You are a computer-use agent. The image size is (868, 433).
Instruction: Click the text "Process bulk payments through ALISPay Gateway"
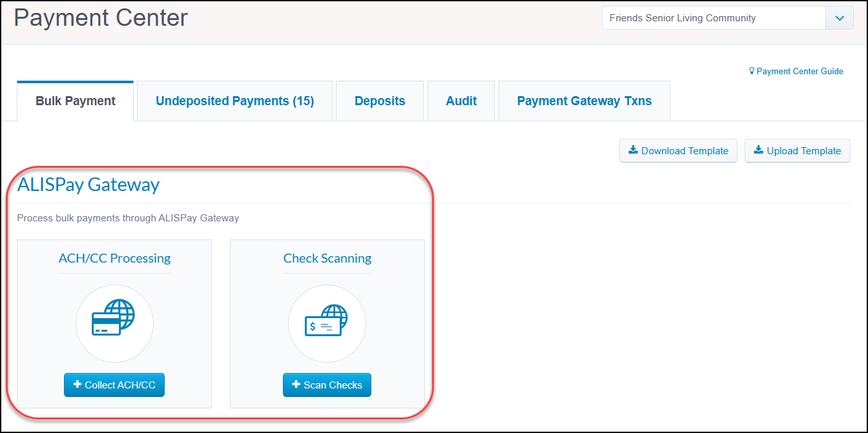[x=128, y=218]
